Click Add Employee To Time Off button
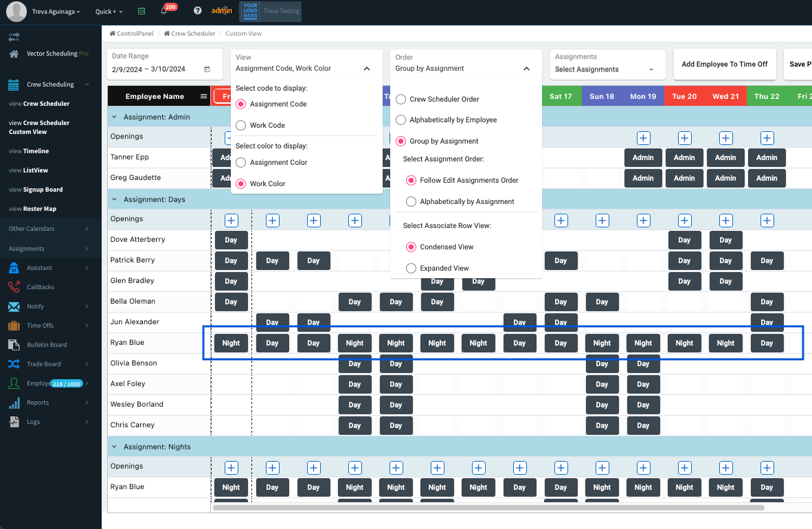The image size is (812, 529). point(725,65)
